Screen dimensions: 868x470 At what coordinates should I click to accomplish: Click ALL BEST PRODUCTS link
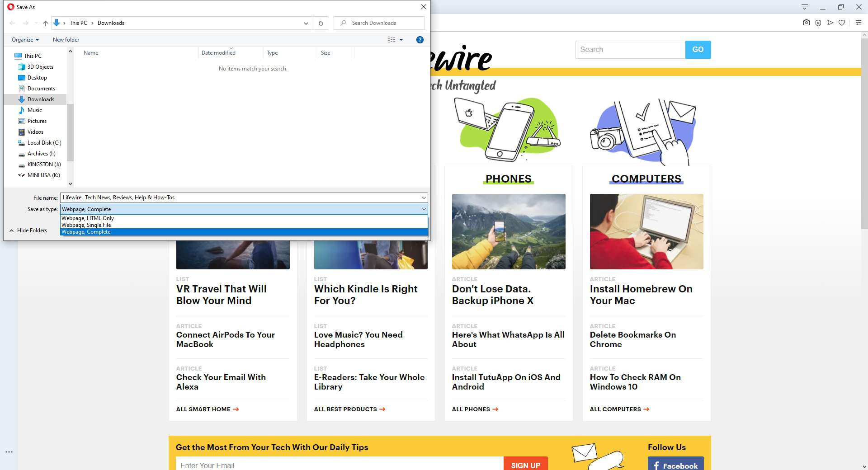click(x=350, y=409)
